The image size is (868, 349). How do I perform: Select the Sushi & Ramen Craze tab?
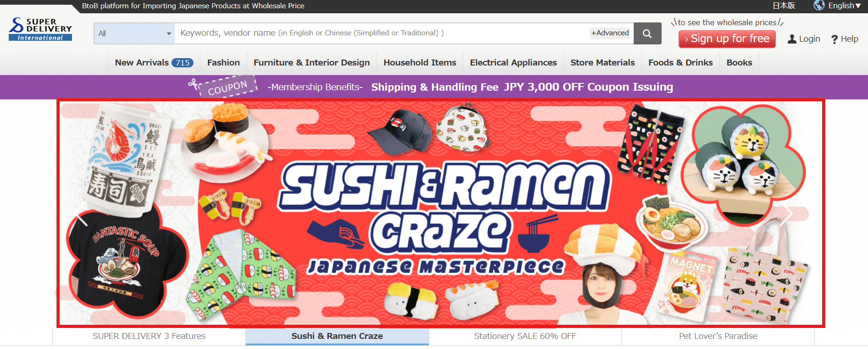point(337,336)
